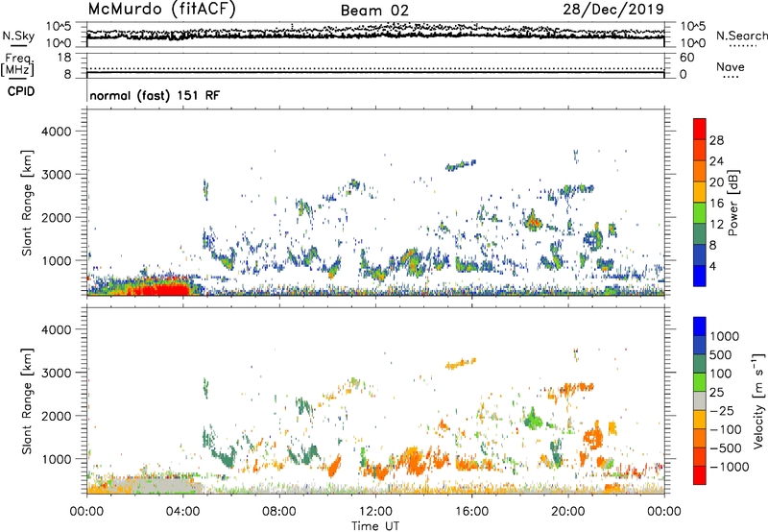Screen dimensions: 768x532
Task: Click 'Slant Range [km]' label of power plot
Action: tap(27, 203)
